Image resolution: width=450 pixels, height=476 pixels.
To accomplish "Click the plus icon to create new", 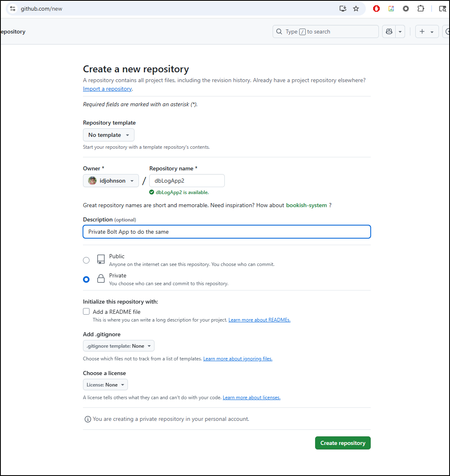I will point(422,31).
